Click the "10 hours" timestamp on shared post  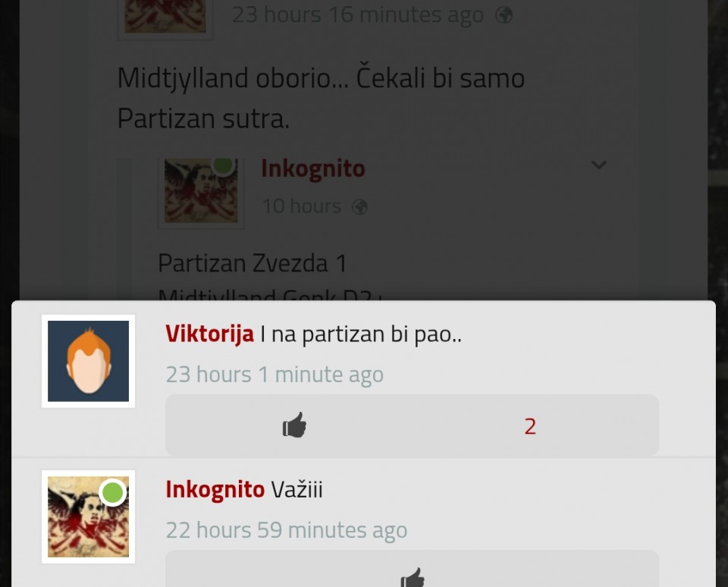tap(302, 206)
